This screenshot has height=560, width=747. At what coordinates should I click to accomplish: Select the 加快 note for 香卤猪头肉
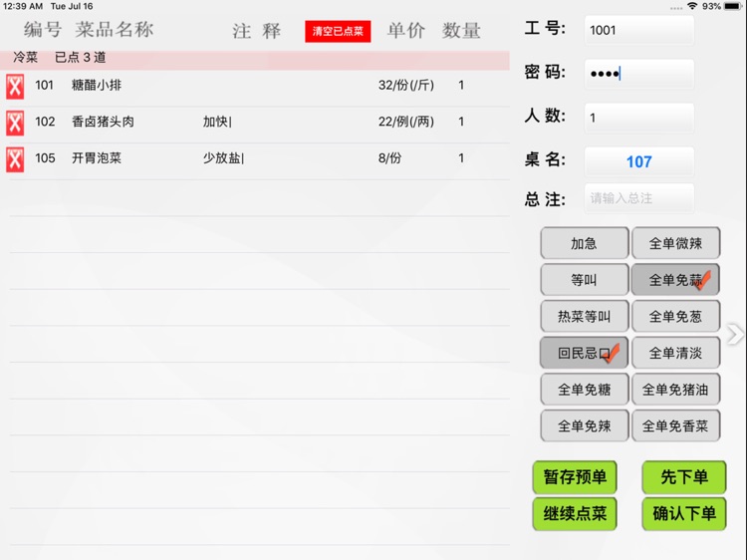point(217,122)
